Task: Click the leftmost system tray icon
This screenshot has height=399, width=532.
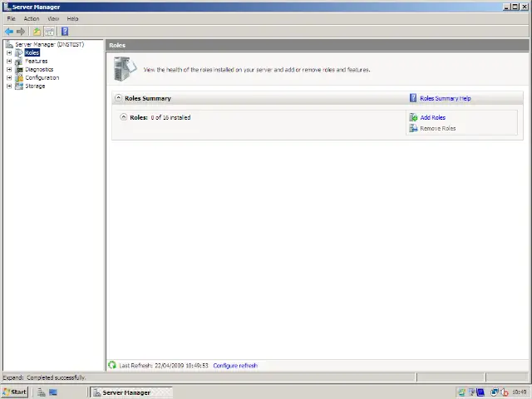Action: coord(461,392)
